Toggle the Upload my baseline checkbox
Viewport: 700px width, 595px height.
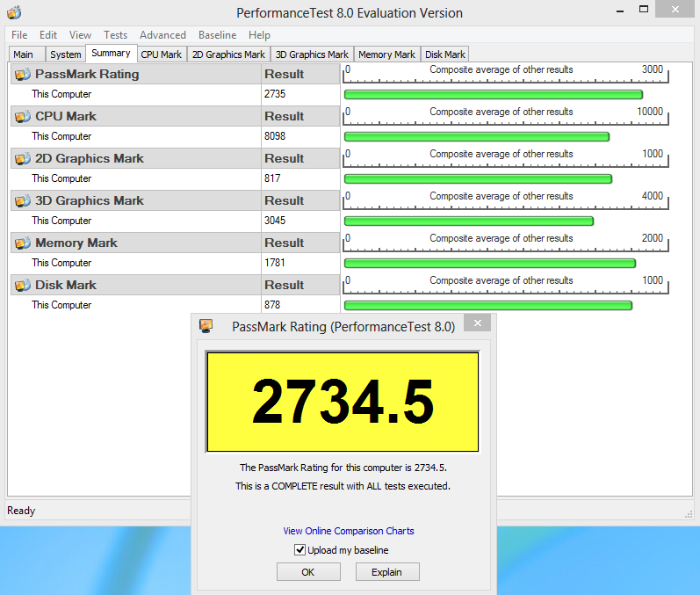(x=299, y=550)
